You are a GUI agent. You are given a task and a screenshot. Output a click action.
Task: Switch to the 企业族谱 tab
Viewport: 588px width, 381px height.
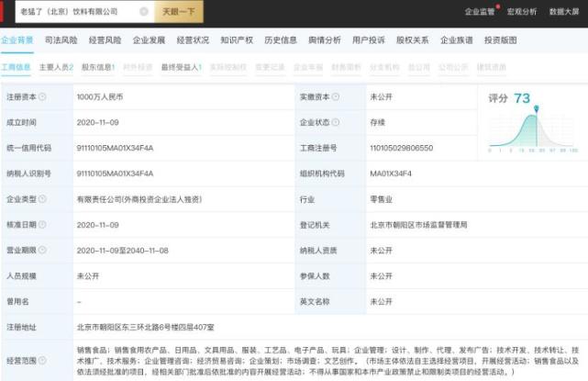click(x=457, y=40)
